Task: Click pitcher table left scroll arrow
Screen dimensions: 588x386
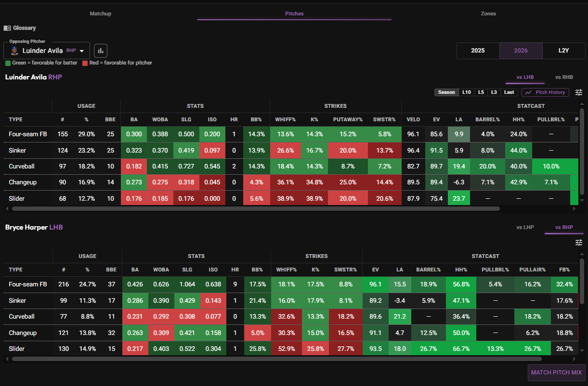Action: tap(7, 209)
